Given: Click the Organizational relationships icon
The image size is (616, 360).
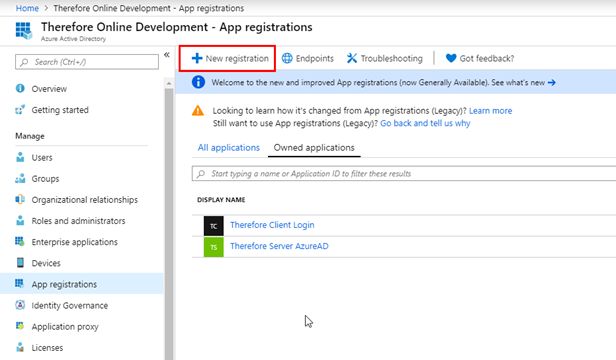Looking at the screenshot, I should coord(20,199).
